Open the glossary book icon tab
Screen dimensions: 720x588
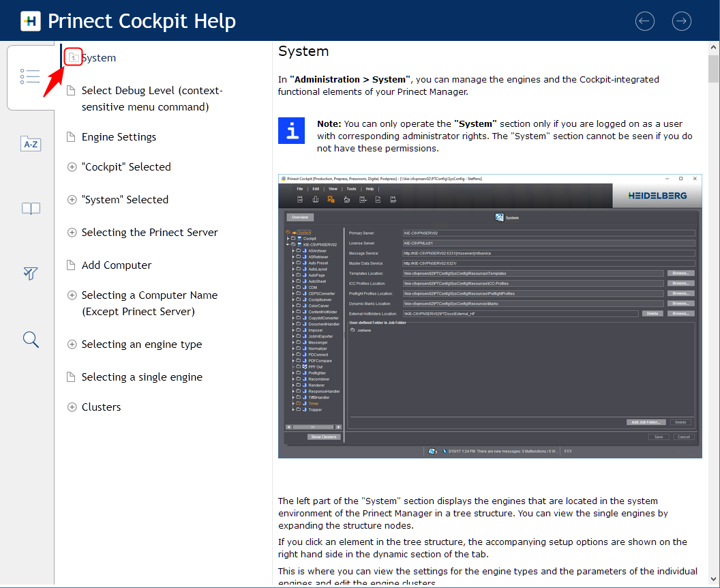pos(31,209)
